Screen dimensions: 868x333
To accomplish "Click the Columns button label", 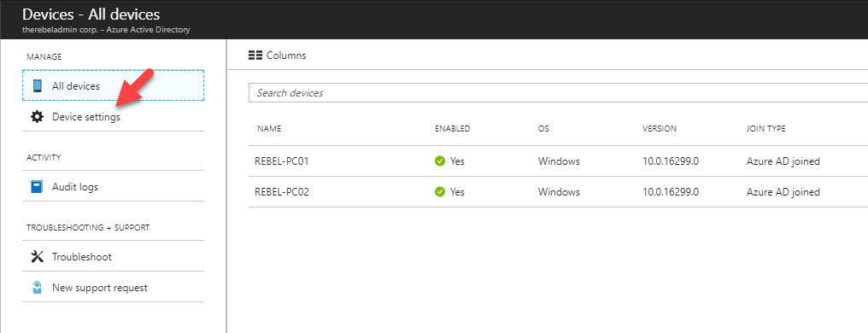I will click(286, 55).
